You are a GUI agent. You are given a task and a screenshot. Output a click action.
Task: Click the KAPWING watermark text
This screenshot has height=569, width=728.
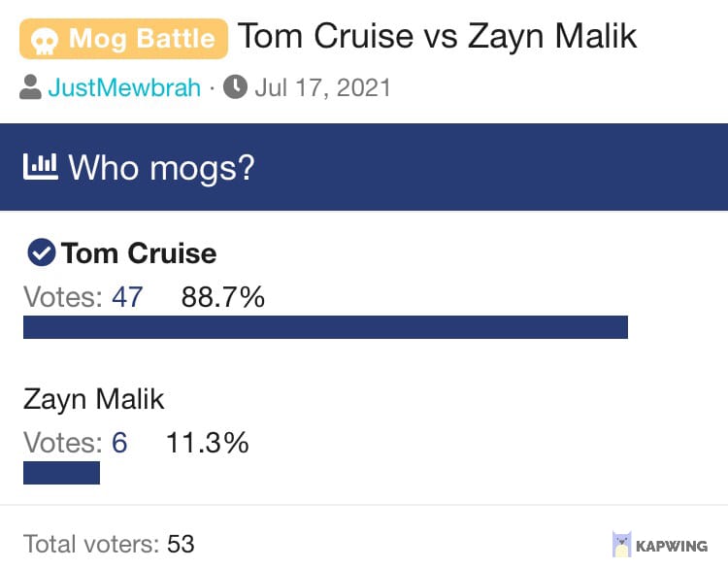(x=672, y=546)
